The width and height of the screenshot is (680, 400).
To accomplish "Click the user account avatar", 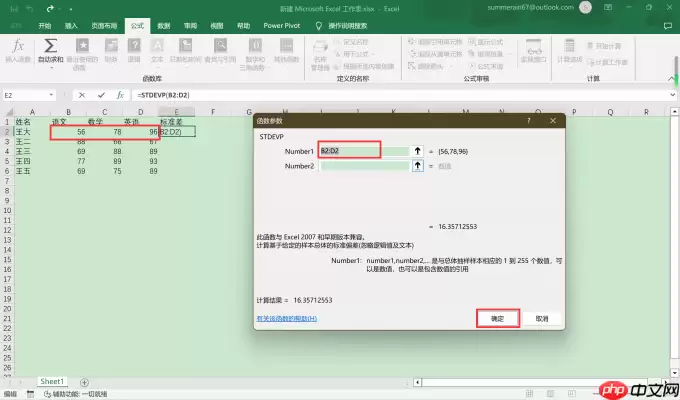I will click(x=585, y=7).
